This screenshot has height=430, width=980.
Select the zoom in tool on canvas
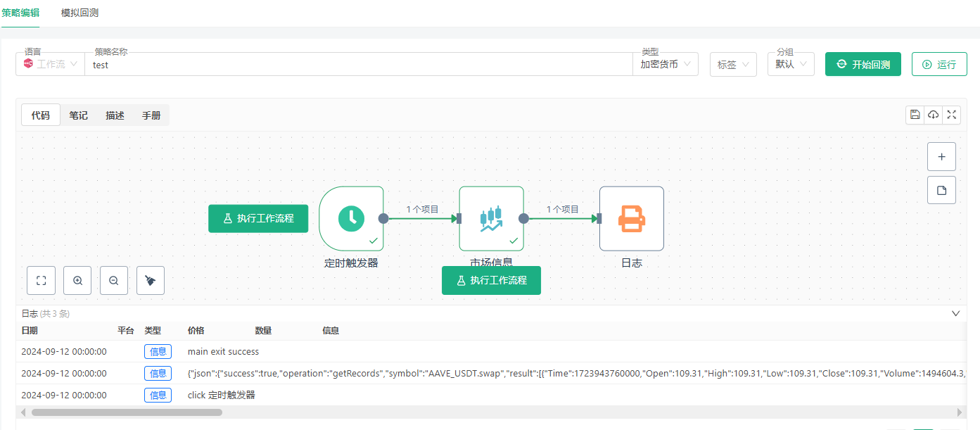tap(77, 280)
